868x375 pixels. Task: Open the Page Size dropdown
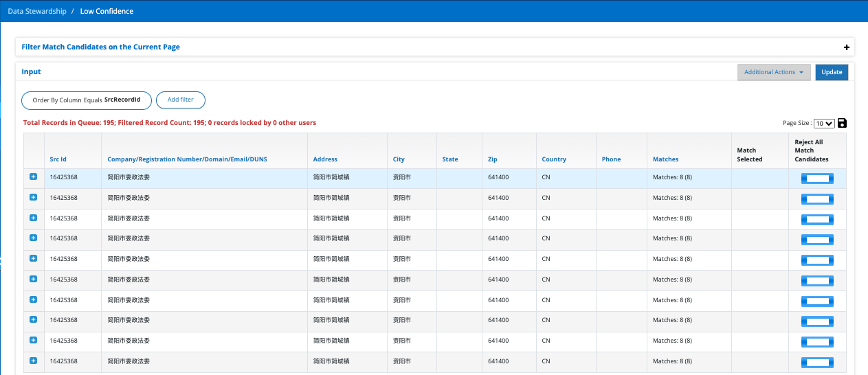824,124
